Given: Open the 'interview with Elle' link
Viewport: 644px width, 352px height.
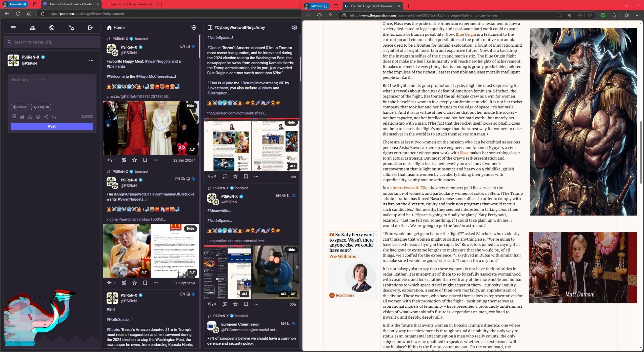Looking at the screenshot, I should pyautogui.click(x=410, y=188).
